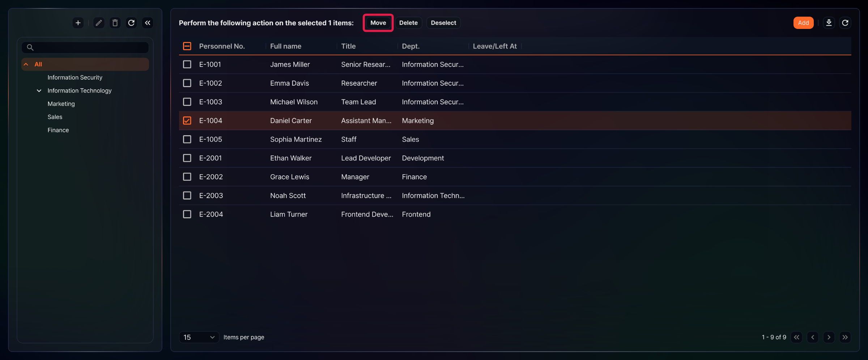This screenshot has height=360, width=868.
Task: Check the E-2001 Ethan Walker checkbox
Action: [x=187, y=158]
